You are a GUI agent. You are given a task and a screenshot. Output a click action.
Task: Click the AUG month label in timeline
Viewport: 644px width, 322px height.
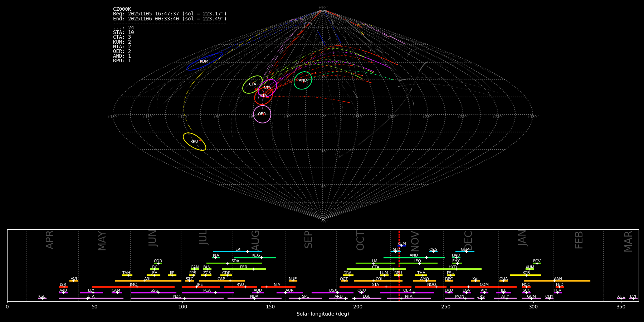255,240
